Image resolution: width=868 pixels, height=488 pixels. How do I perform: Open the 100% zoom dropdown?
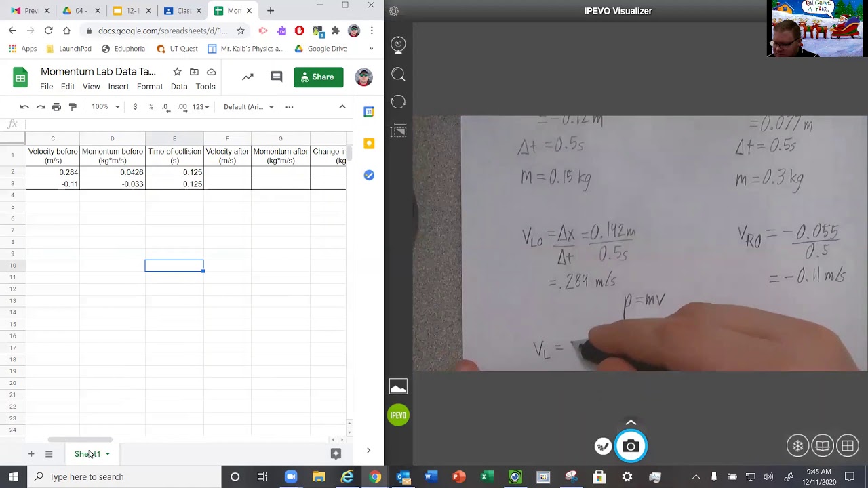point(105,107)
